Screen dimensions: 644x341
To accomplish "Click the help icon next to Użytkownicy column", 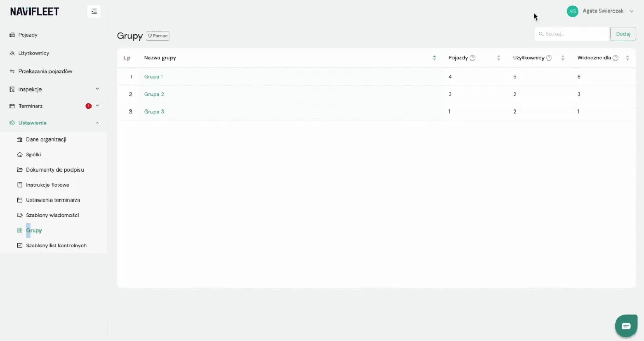I will [x=549, y=58].
